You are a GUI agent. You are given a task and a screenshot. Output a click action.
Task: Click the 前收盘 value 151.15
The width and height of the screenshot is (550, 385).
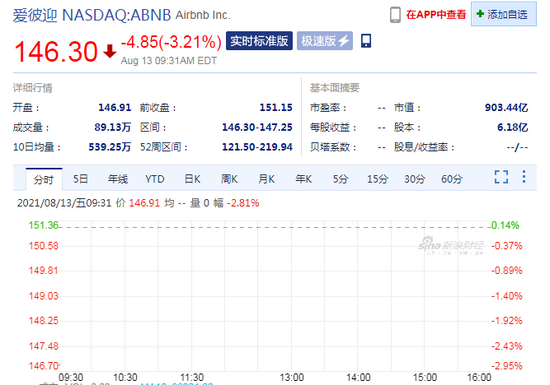276,107
